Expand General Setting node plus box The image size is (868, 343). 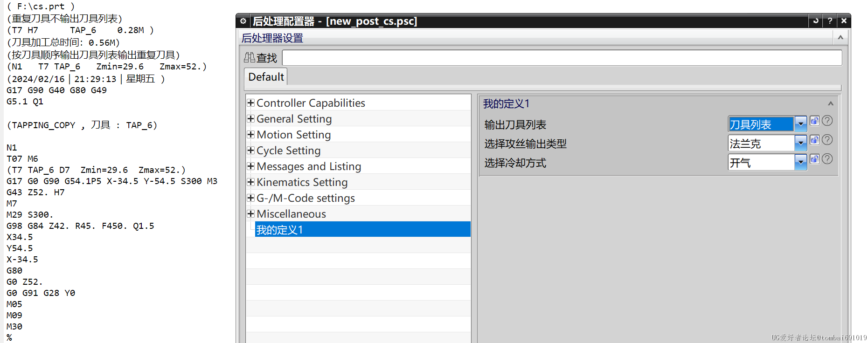point(250,118)
